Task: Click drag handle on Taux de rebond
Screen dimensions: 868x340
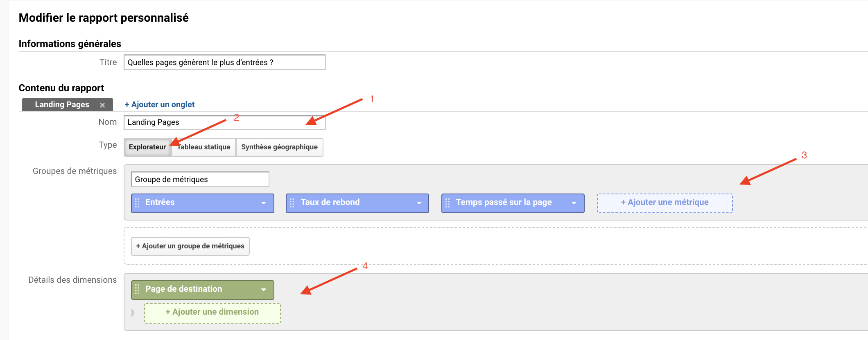Action: [292, 203]
